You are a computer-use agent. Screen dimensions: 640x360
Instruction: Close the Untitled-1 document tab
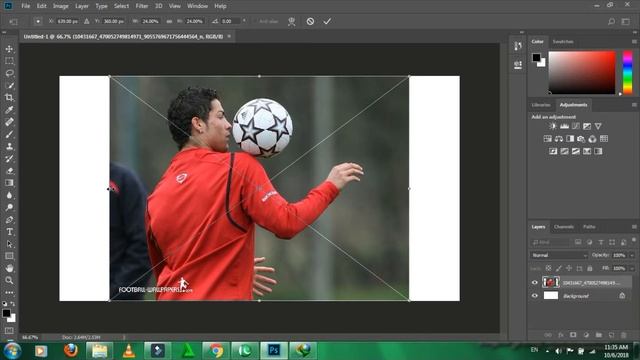pos(229,36)
